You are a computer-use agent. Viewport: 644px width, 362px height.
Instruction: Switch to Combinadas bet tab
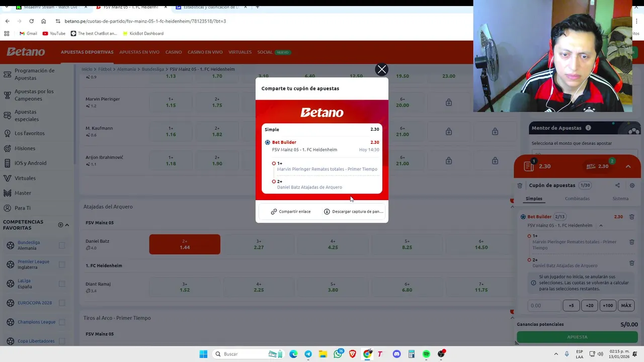click(x=577, y=199)
